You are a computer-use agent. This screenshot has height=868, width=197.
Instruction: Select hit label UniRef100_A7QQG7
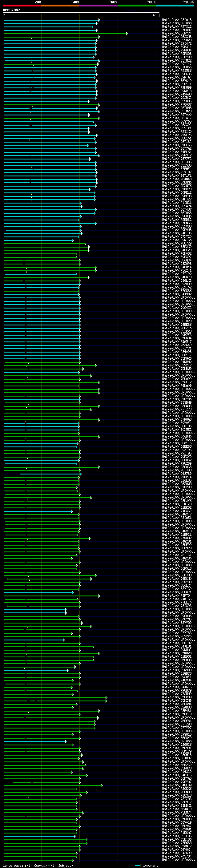[177, 104]
